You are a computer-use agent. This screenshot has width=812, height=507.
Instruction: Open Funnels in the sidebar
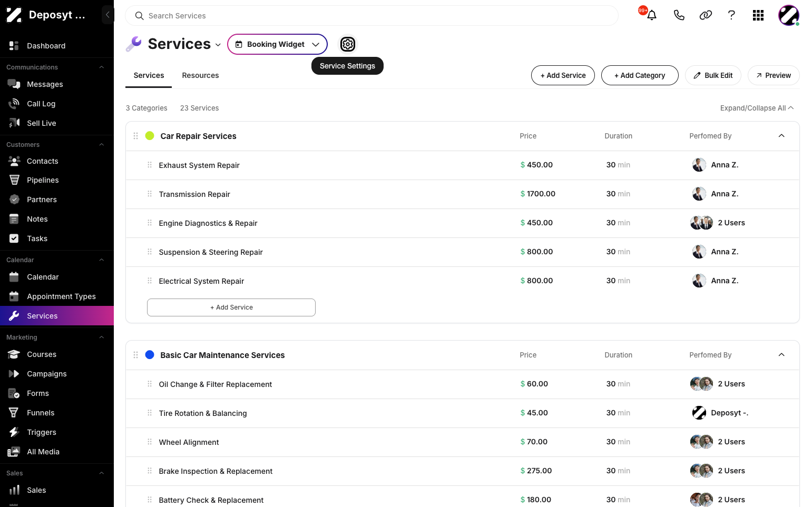coord(57,413)
